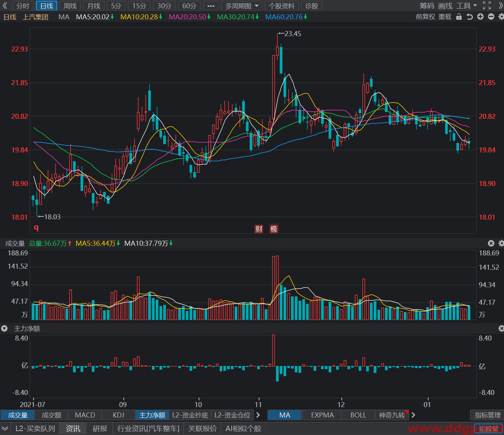This screenshot has height=435, width=504.
Task: Select EXPMA main indicator
Action: [322, 415]
